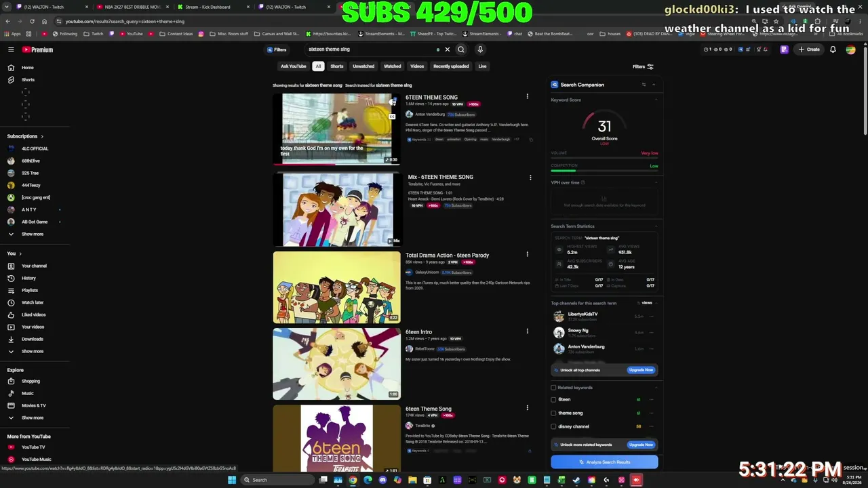Image resolution: width=868 pixels, height=488 pixels.
Task: Check the disney channel related keyword
Action: click(553, 426)
